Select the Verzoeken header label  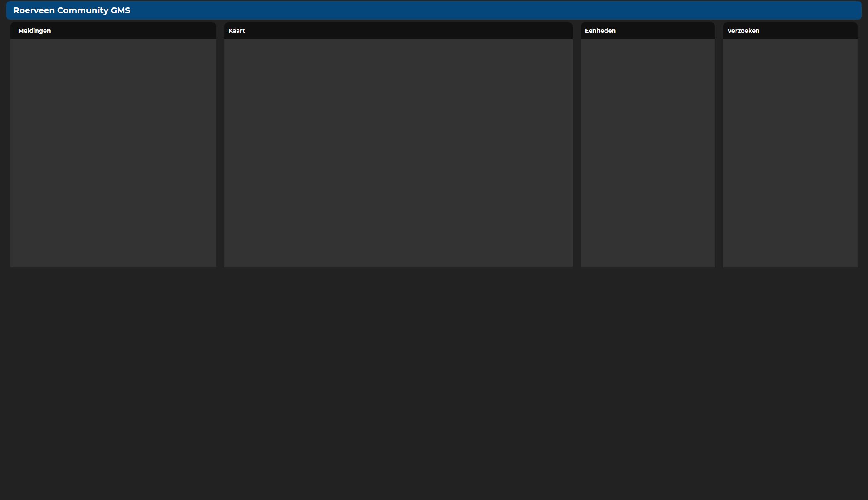click(743, 31)
